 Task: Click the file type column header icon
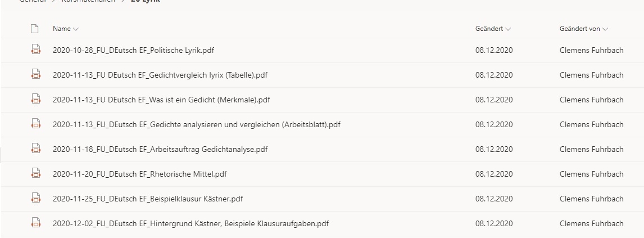34,29
